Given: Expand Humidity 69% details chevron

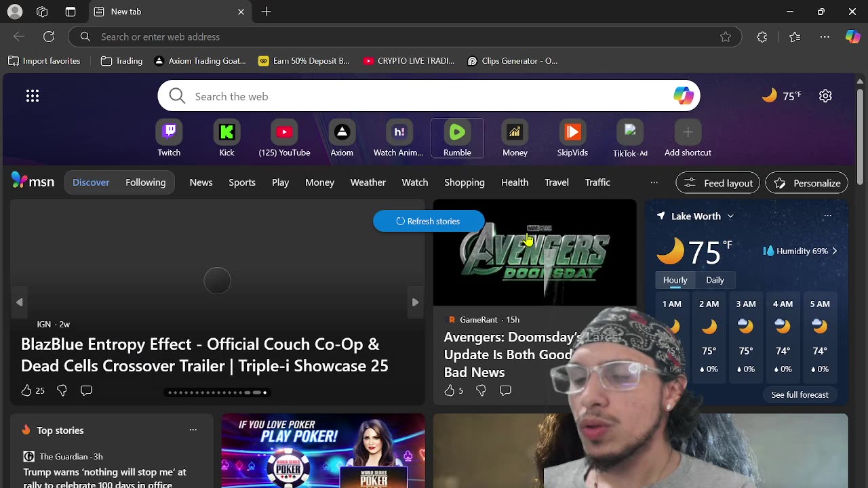Looking at the screenshot, I should click(x=834, y=251).
